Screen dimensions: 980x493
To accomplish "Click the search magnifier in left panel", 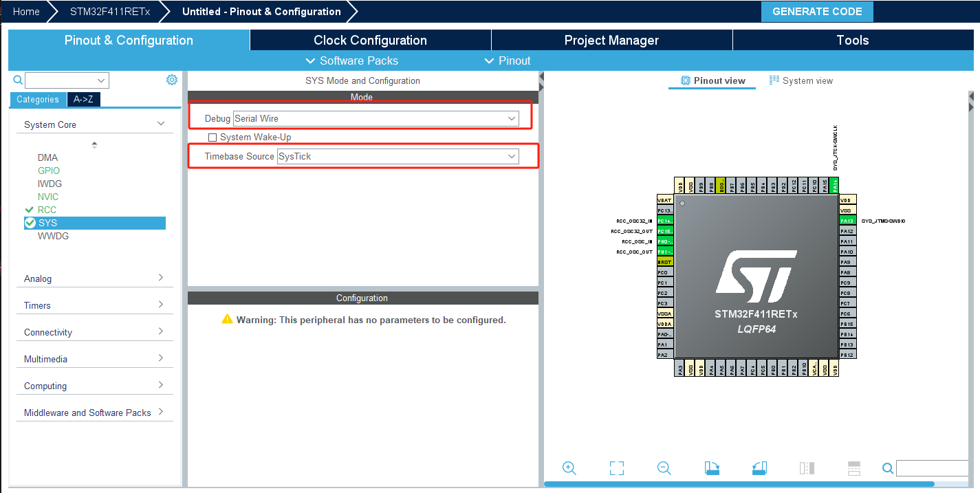I will pos(19,80).
